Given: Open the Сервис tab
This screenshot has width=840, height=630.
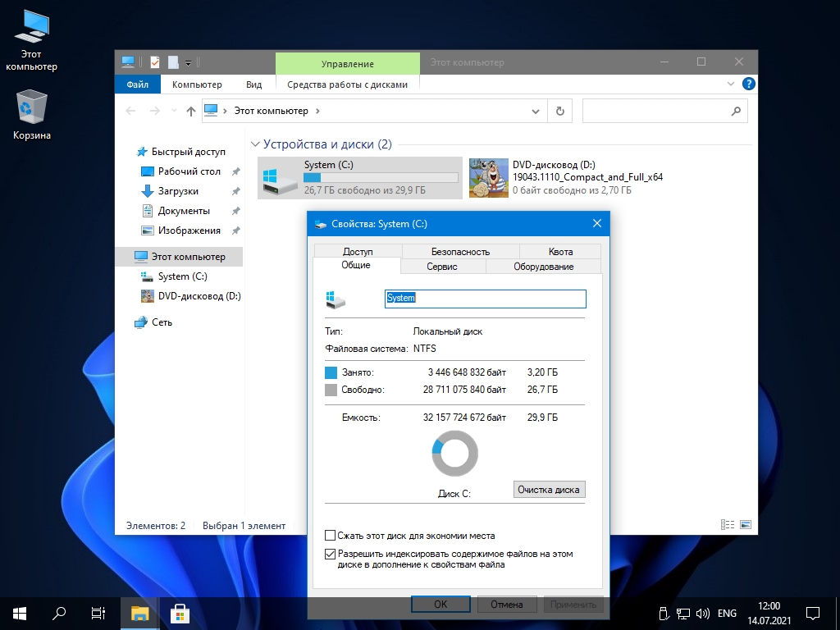Looking at the screenshot, I should (x=442, y=267).
